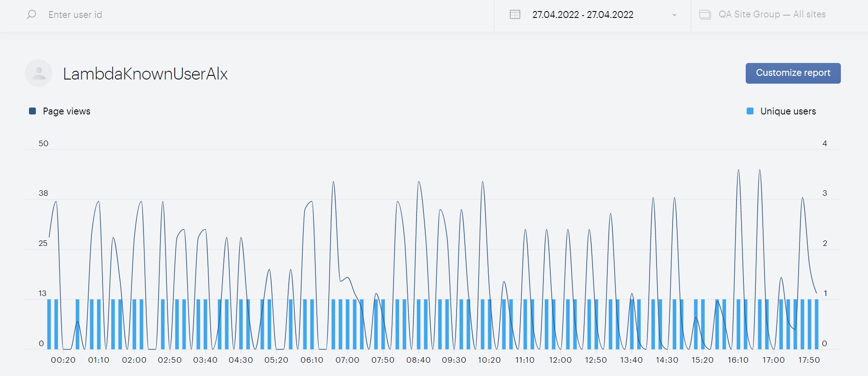Click the site group window icon

pyautogui.click(x=705, y=15)
